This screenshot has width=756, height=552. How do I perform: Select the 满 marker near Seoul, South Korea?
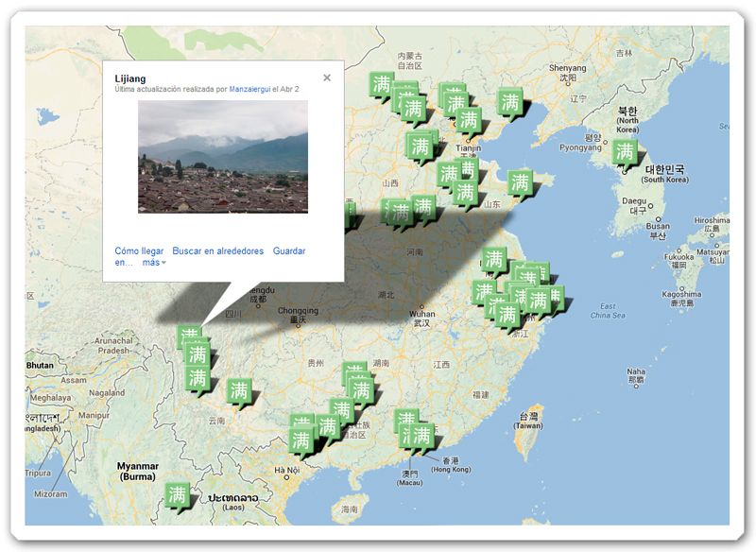pos(624,150)
